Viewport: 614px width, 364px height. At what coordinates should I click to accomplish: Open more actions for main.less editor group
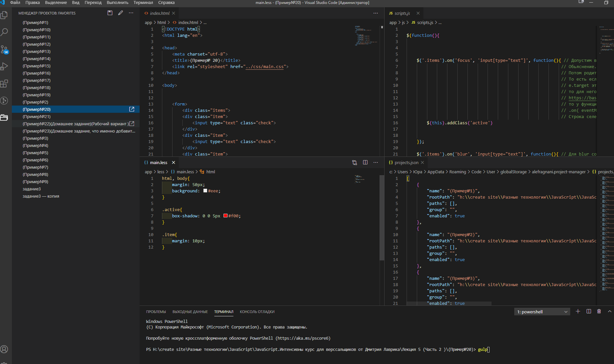point(376,162)
